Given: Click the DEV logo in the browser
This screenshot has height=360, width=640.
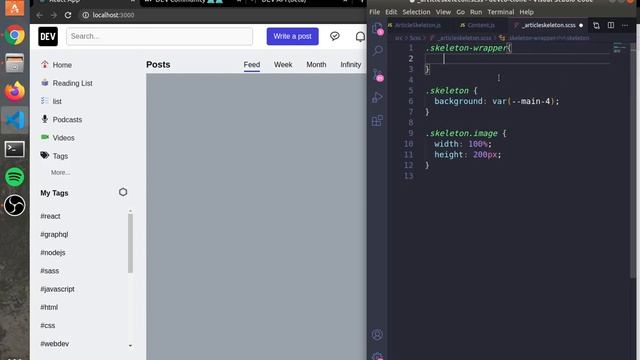Looking at the screenshot, I should coord(48,36).
